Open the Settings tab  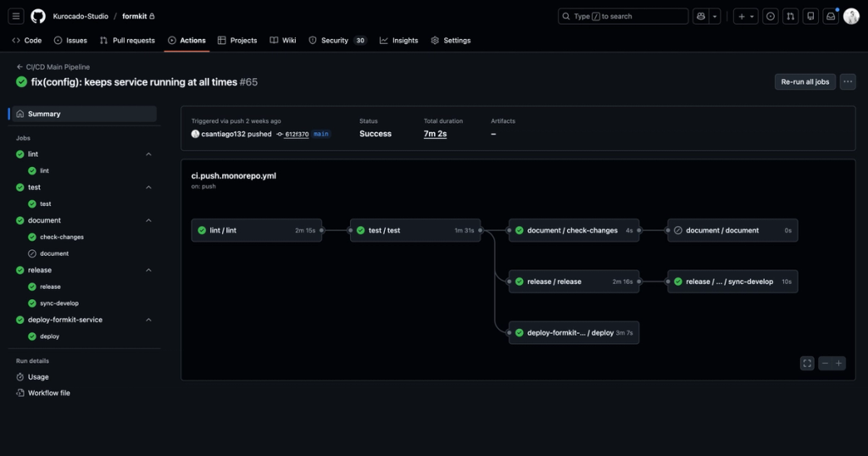451,41
